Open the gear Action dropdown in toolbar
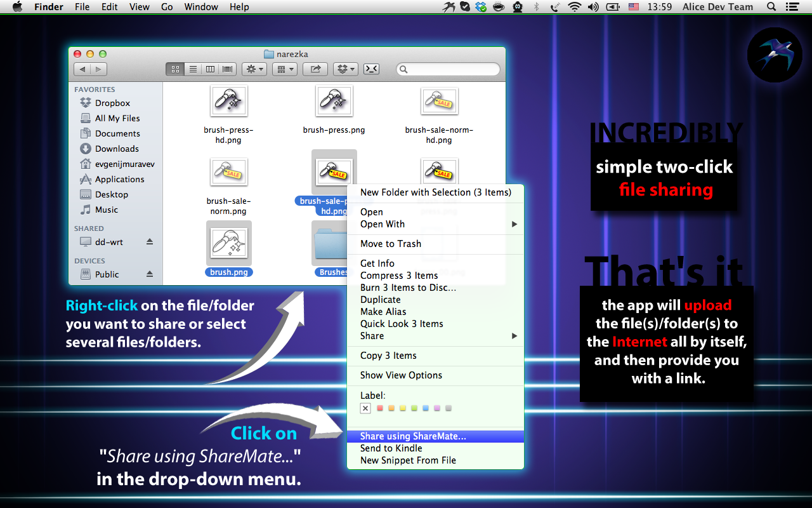This screenshot has width=812, height=508. coord(254,69)
